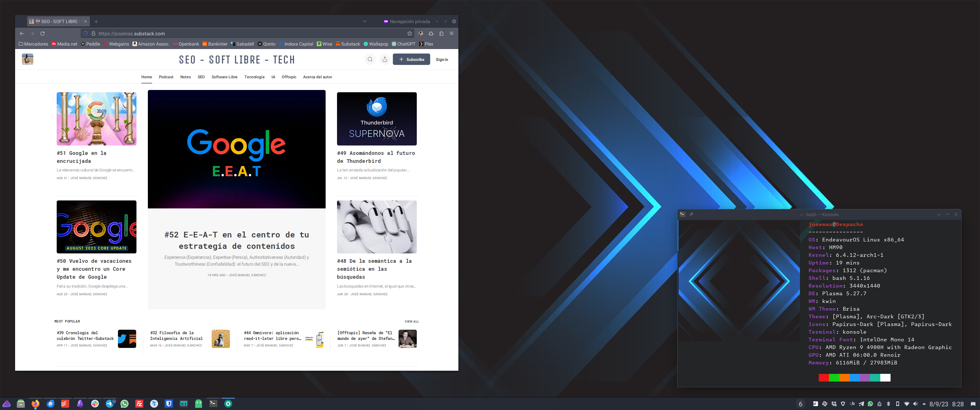
Task: Open the Plasma application launcher
Action: (x=7, y=403)
